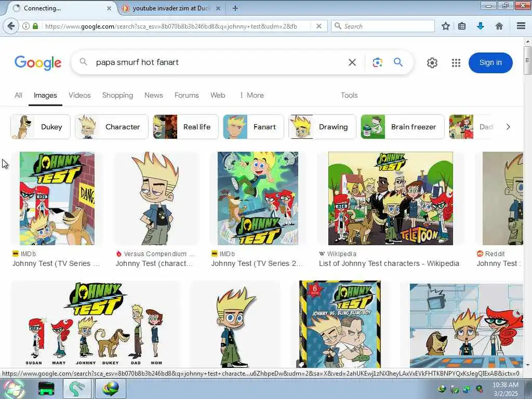Switch to All search results

(18, 96)
